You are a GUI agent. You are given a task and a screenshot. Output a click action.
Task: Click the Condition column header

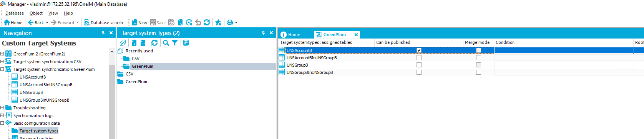(563, 42)
